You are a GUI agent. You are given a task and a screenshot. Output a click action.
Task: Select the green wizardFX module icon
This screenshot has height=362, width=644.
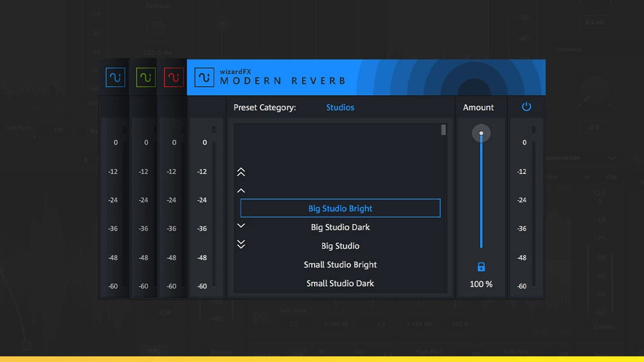(x=146, y=77)
